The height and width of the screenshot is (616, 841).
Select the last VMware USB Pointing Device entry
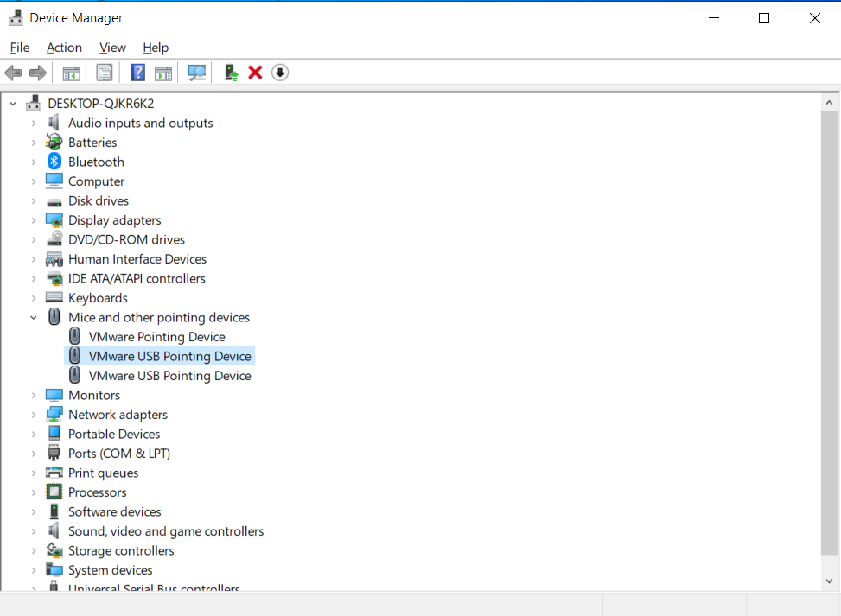tap(169, 375)
